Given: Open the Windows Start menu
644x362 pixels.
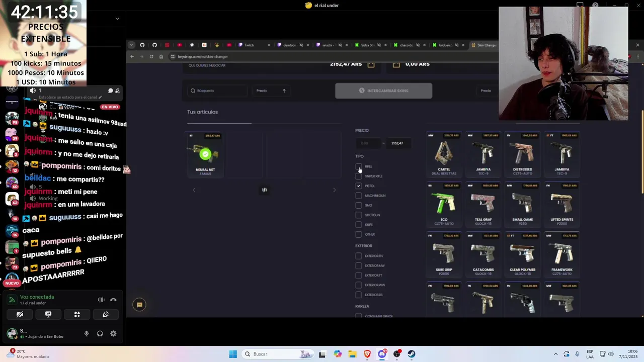Looking at the screenshot, I should coord(233,354).
